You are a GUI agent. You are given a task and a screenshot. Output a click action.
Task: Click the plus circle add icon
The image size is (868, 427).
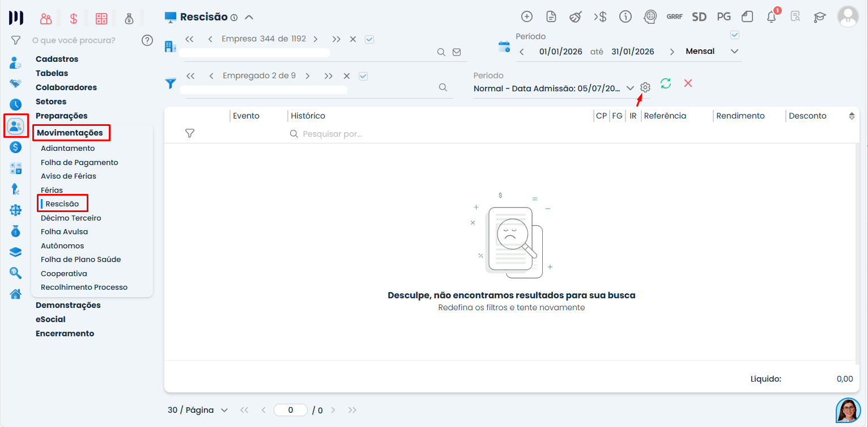point(527,17)
